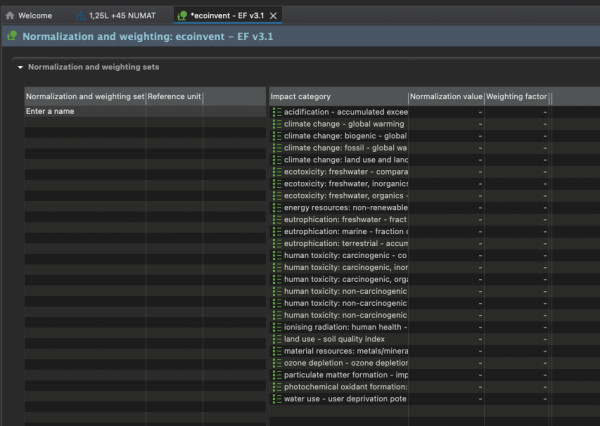Select 'climate change - global warming' text
600x426 pixels.
click(344, 124)
